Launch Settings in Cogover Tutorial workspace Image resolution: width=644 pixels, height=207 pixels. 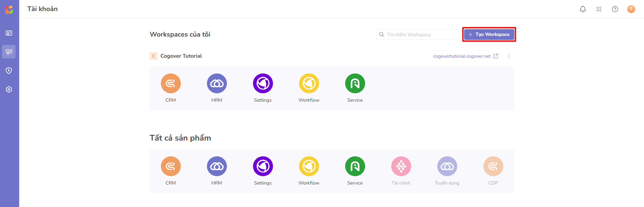pos(263,84)
